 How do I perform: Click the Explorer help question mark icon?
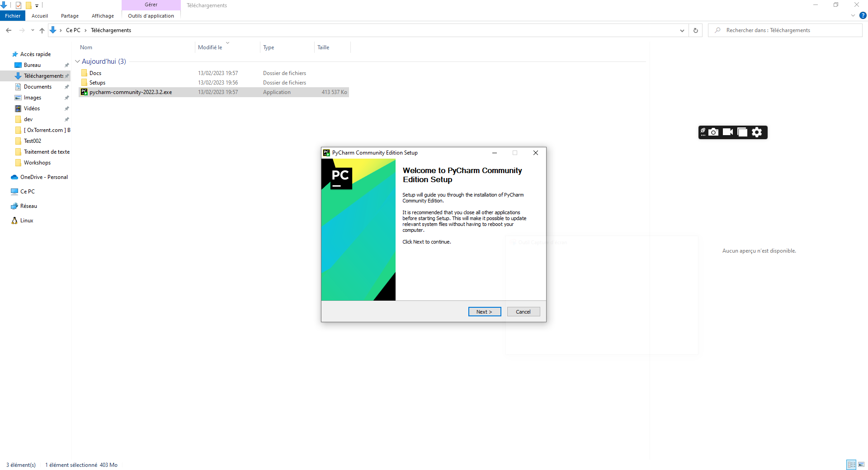click(x=863, y=15)
